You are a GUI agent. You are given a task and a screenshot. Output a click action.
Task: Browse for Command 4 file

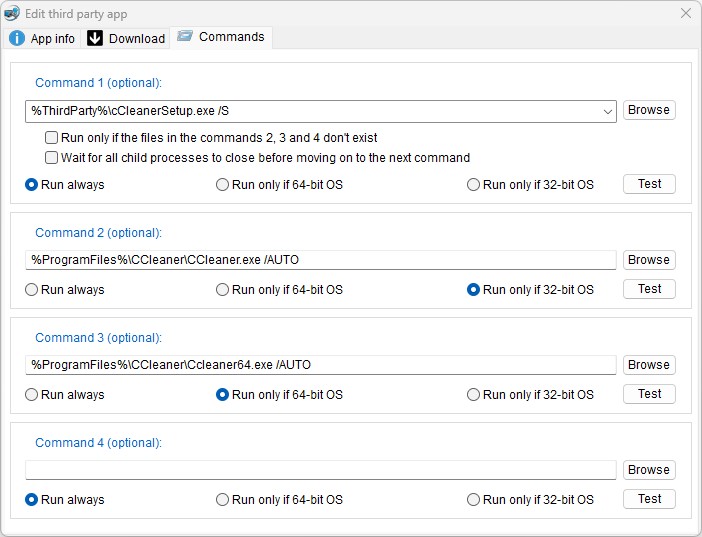click(x=649, y=470)
